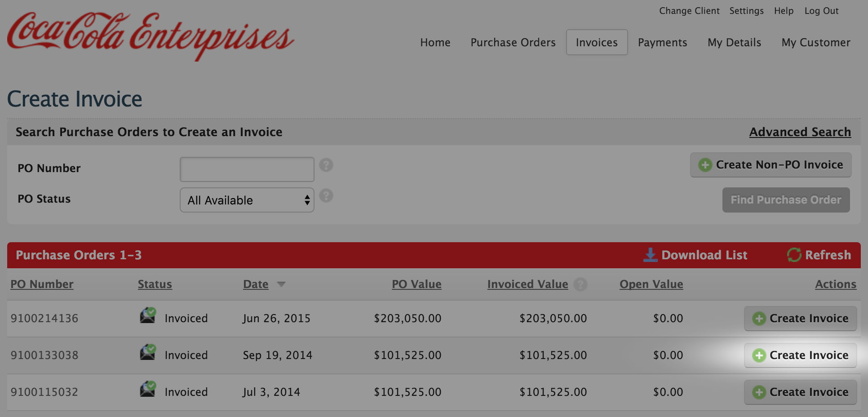This screenshot has height=417, width=868.
Task: Open Settings from the top links
Action: pos(746,11)
